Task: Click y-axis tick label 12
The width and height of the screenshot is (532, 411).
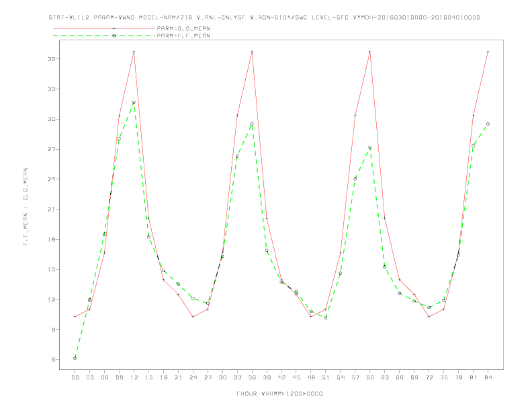Action: [52, 300]
